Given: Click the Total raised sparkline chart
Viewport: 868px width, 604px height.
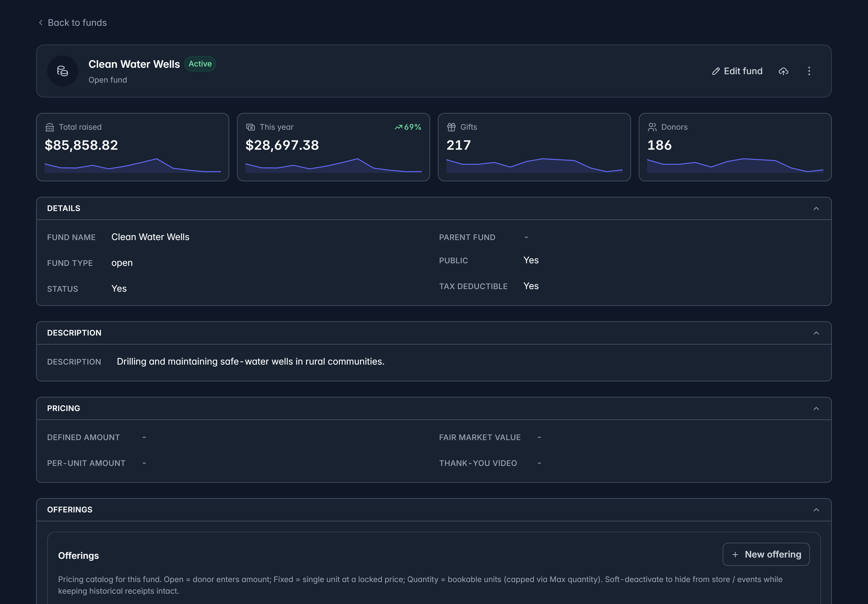Looking at the screenshot, I should (x=133, y=165).
